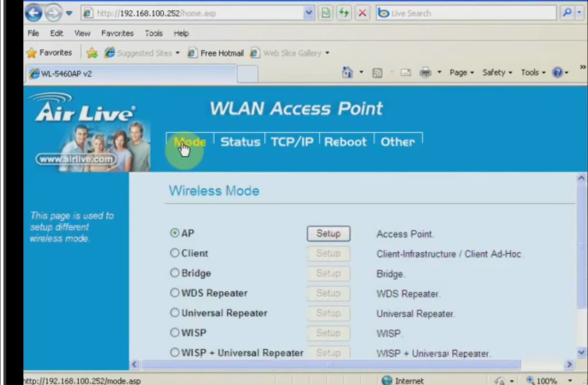Select the WL-5460AP v2 browser tab
Viewport: 588px width, 385px height.
(x=131, y=74)
